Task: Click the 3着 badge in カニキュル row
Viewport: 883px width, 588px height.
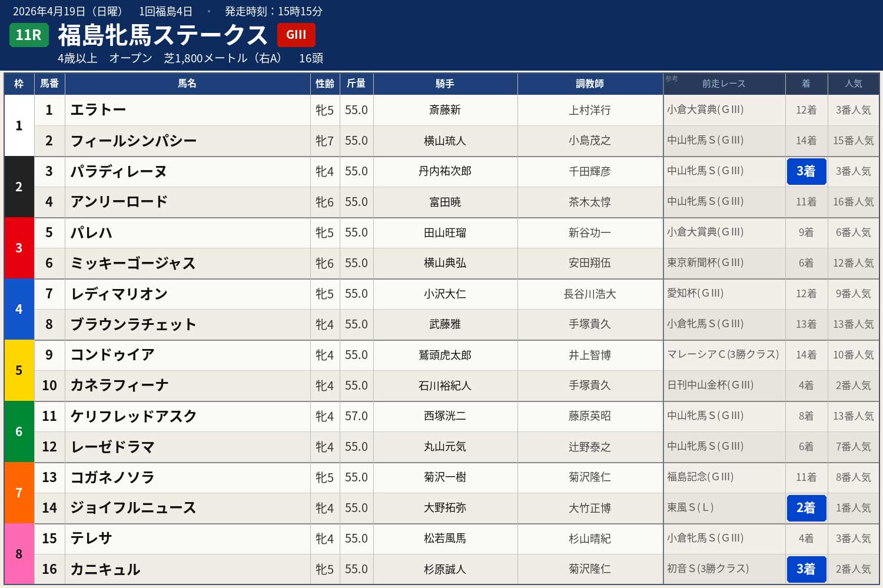Action: click(x=806, y=569)
